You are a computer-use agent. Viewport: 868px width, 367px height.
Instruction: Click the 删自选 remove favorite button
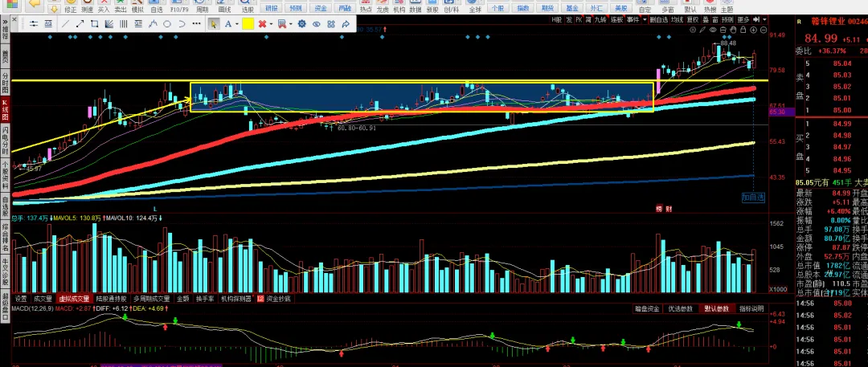coord(659,20)
